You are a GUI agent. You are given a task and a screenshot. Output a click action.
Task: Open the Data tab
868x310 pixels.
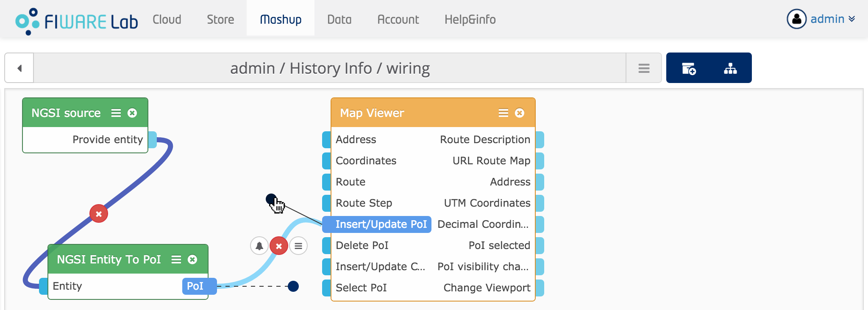(339, 19)
